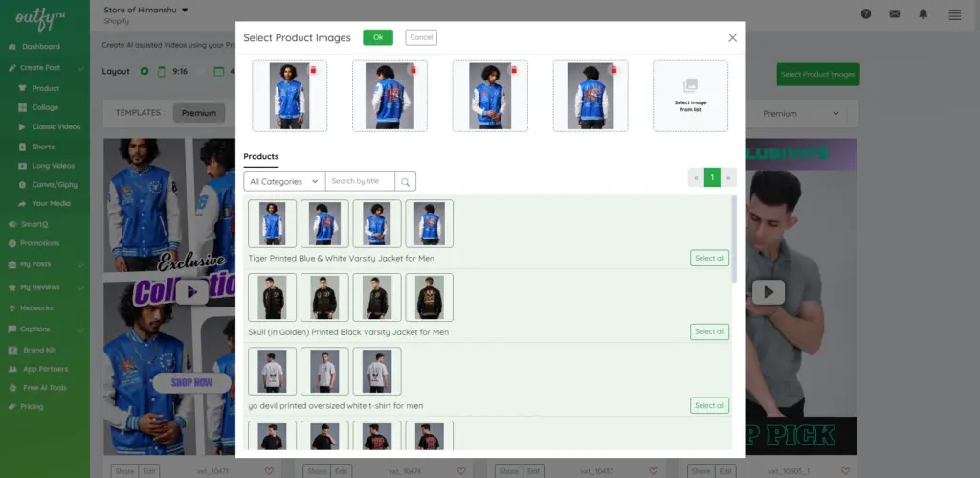Switch to the Products tab
The width and height of the screenshot is (980, 478).
260,156
